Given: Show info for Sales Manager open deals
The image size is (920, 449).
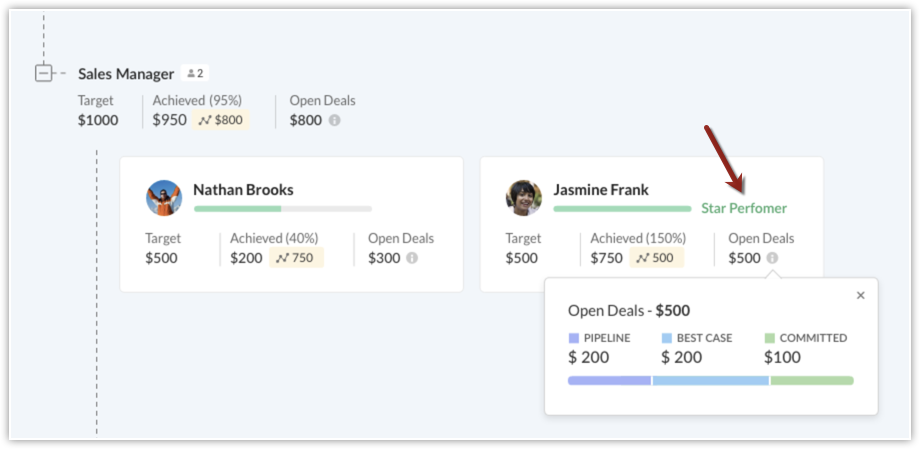Looking at the screenshot, I should [x=334, y=120].
